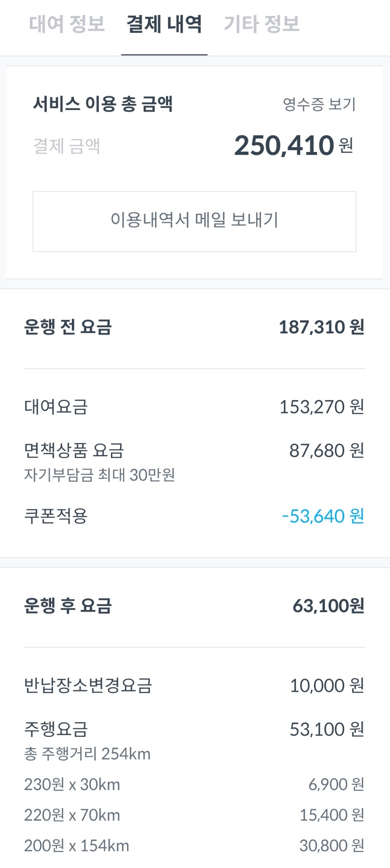
Task: Click the 250,410 원 total amount
Action: coord(293,145)
